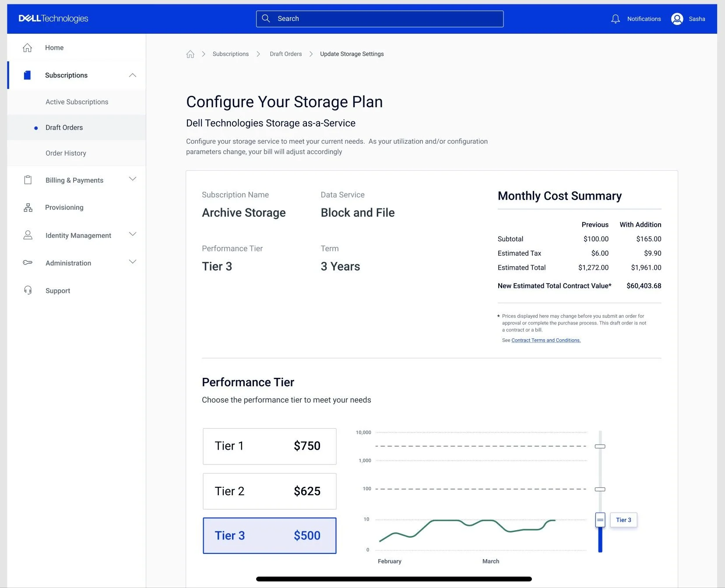Viewport: 725px width, 588px height.
Task: Select the Tier 3 $500 option
Action: [269, 536]
